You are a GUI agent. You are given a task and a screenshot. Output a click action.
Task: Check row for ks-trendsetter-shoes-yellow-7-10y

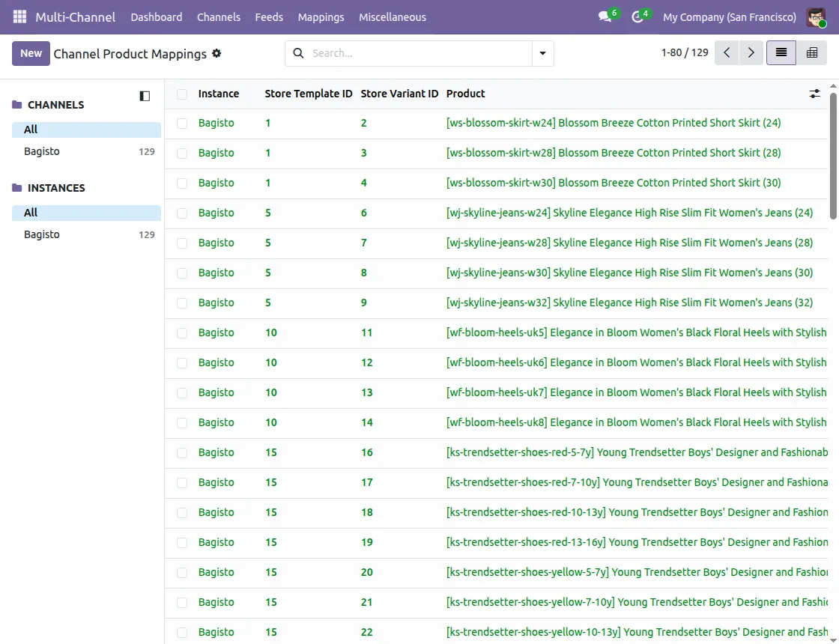coord(182,603)
